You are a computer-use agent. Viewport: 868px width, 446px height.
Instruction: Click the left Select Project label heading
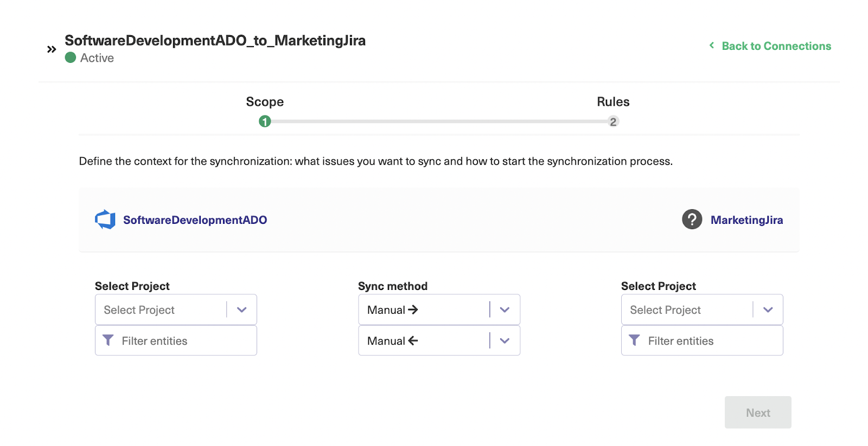[132, 286]
